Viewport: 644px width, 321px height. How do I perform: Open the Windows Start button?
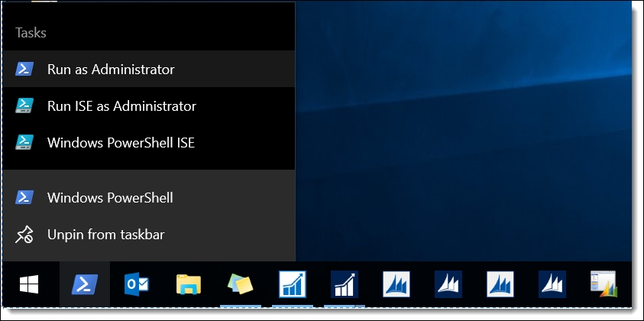(29, 284)
